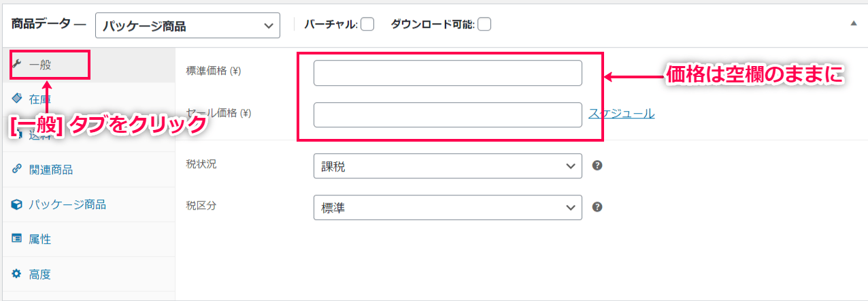Click the tag icon beside 在庫
868x301 pixels.
point(17,98)
